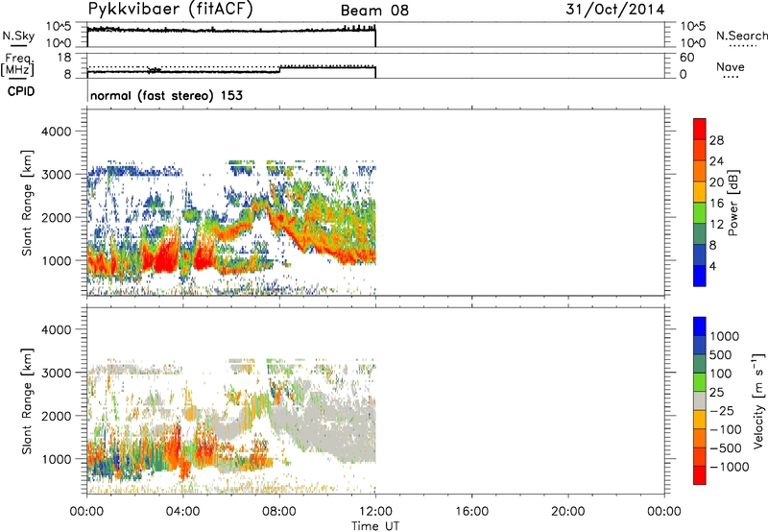This screenshot has height=532, width=768.
Task: Click the 2000 km tick in power panel
Action: pyautogui.click(x=56, y=217)
